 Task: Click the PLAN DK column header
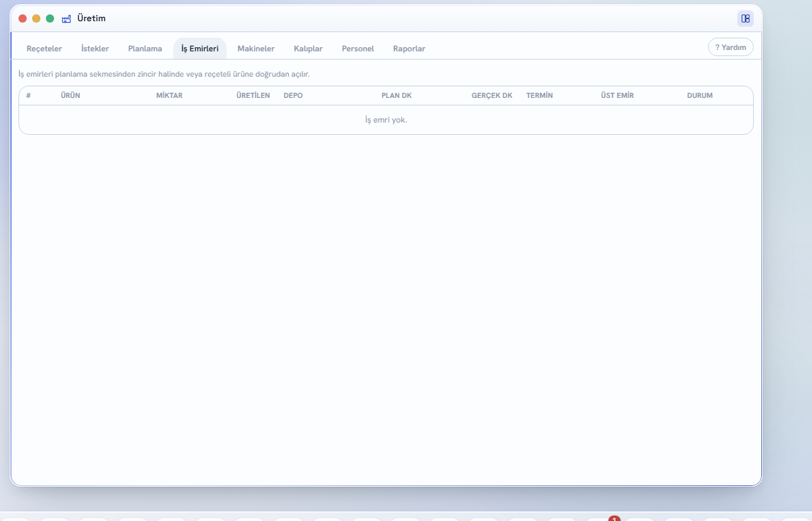(x=396, y=95)
